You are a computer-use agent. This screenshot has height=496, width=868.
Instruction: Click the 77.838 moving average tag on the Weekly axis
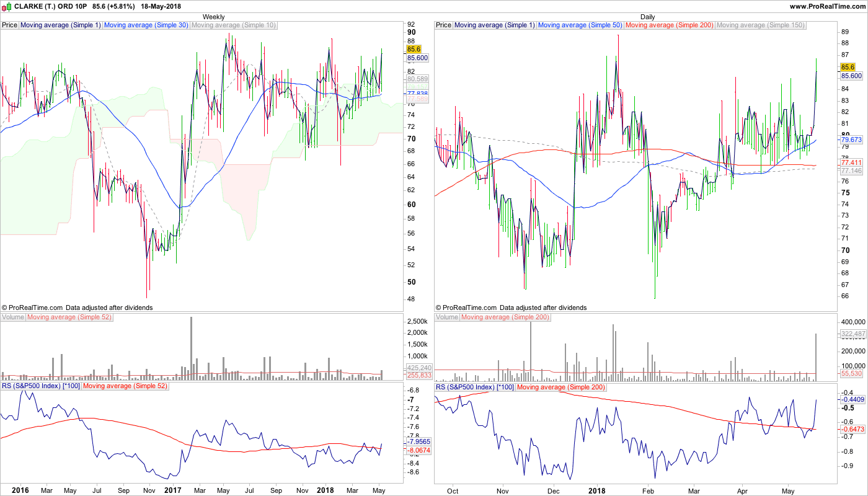click(417, 94)
